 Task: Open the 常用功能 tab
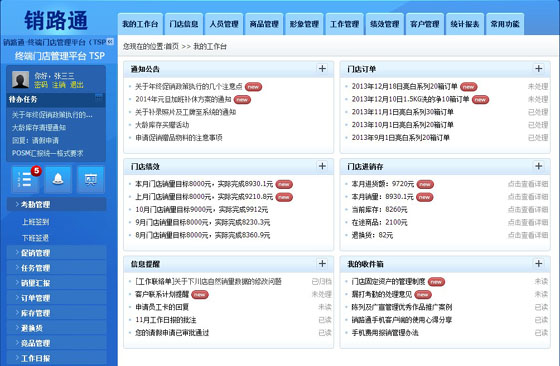click(x=505, y=24)
